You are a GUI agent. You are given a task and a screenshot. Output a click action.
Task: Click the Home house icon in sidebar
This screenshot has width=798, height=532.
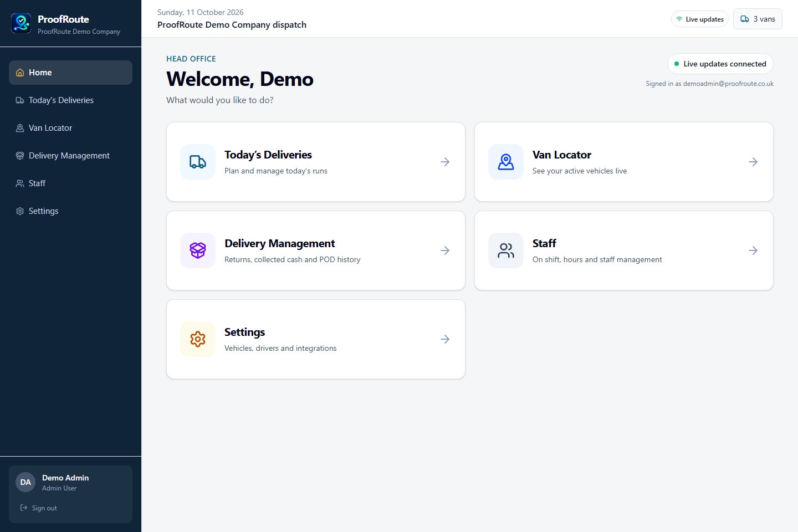[20, 73]
